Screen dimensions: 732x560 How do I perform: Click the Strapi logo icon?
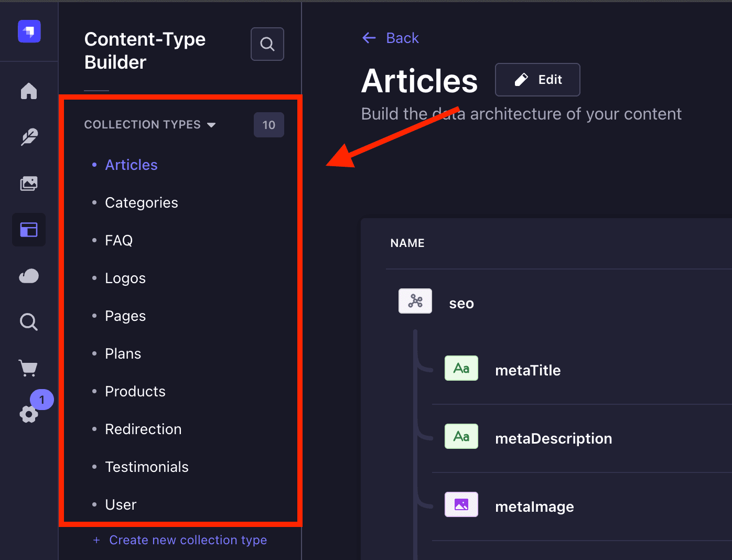[x=29, y=31]
